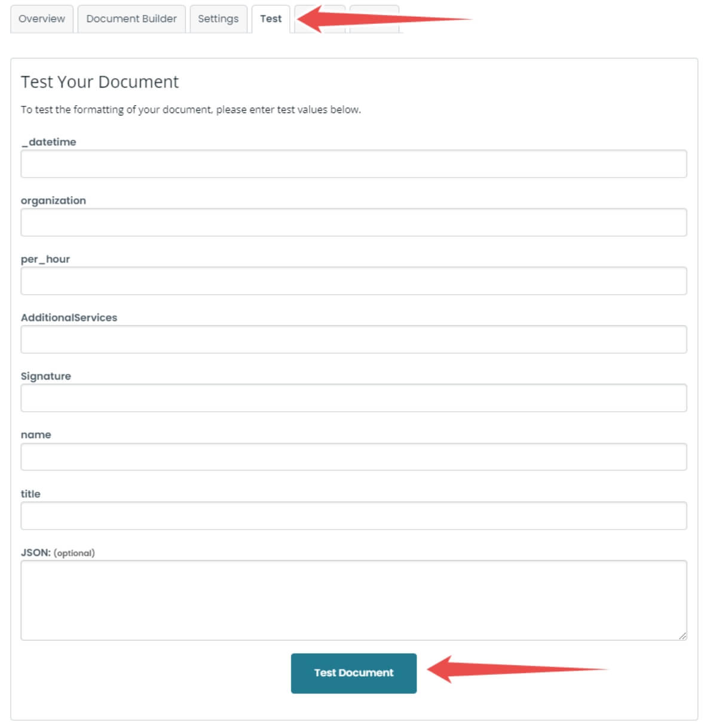Select the AdditionalServices input field
The width and height of the screenshot is (707, 728).
tap(353, 339)
